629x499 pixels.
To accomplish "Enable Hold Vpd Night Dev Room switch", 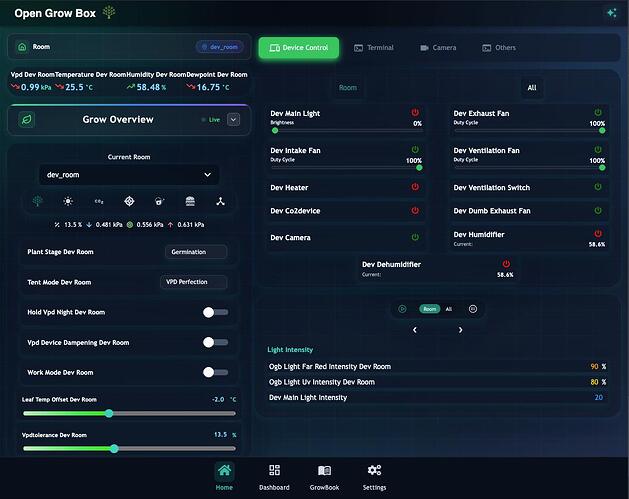I will click(215, 312).
